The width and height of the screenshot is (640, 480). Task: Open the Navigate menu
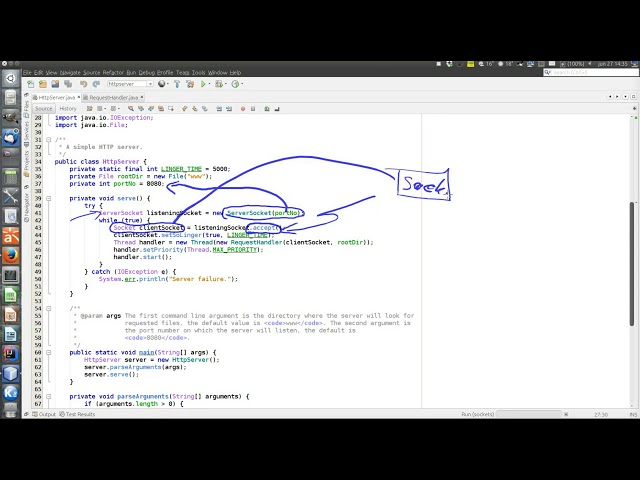tap(70, 73)
